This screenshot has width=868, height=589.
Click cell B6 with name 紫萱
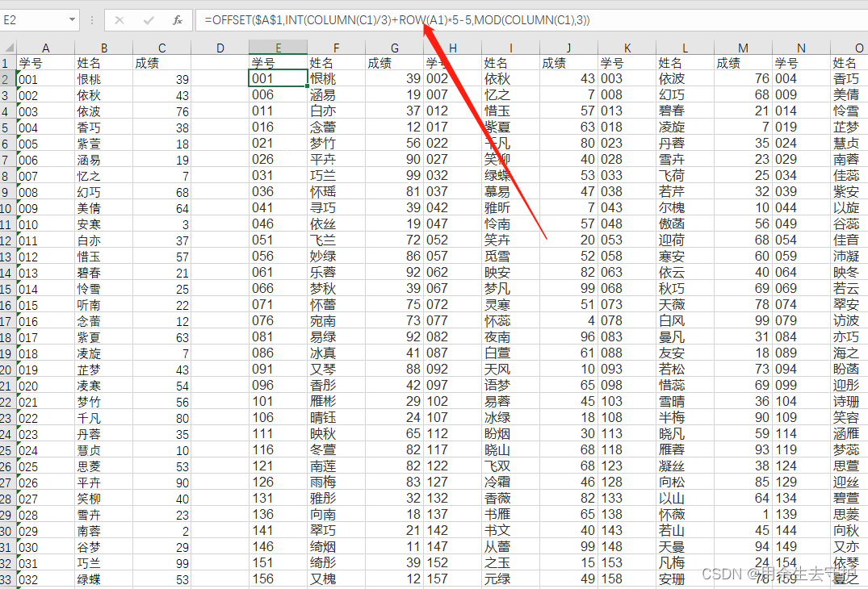coord(103,144)
